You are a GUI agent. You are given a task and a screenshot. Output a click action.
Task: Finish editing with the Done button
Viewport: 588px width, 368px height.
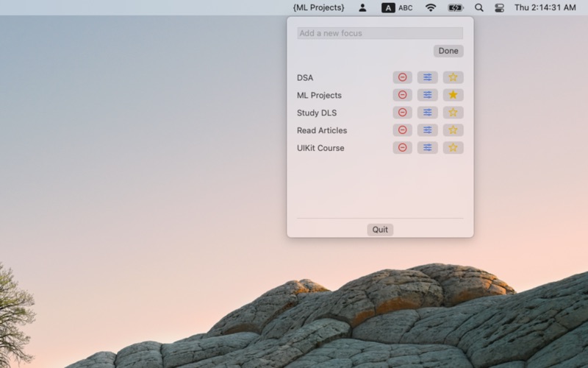click(448, 51)
